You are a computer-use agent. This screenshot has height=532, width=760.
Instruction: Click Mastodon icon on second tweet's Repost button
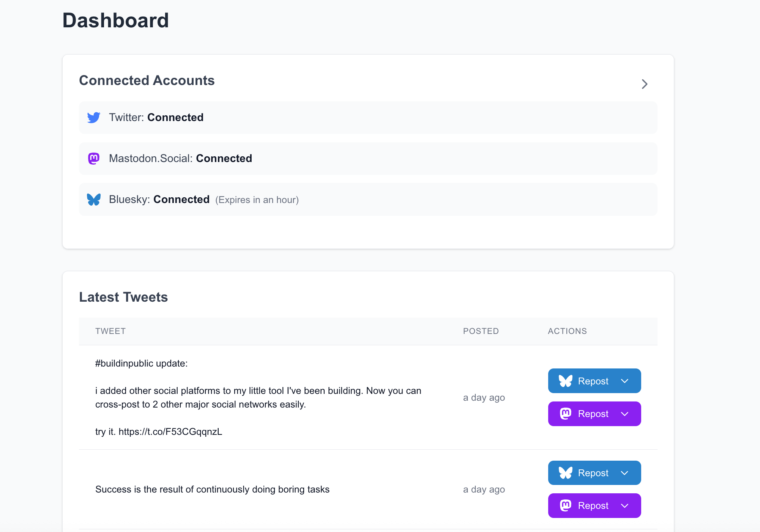pos(565,505)
